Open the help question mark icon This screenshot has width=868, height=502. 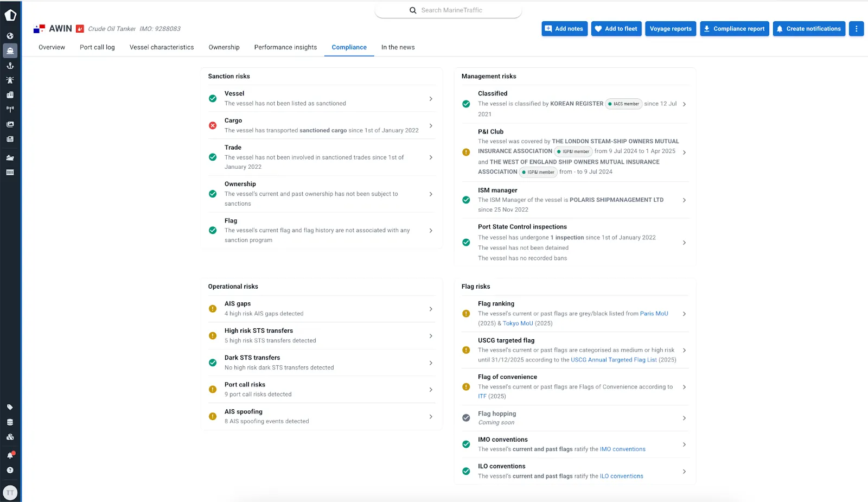10,470
